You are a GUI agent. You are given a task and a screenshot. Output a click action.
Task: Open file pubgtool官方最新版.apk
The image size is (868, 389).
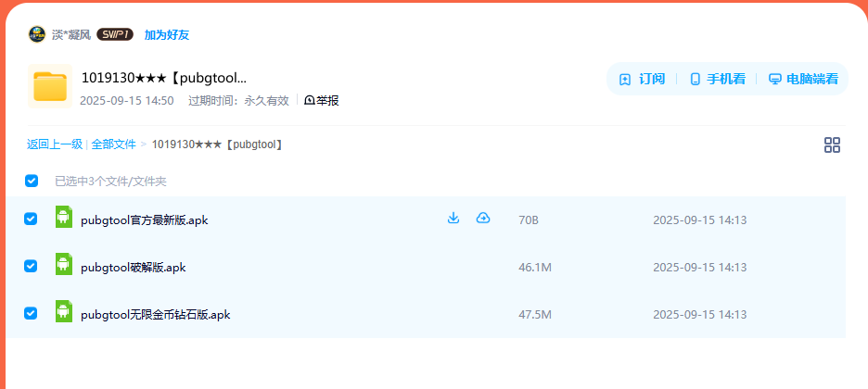(x=145, y=220)
